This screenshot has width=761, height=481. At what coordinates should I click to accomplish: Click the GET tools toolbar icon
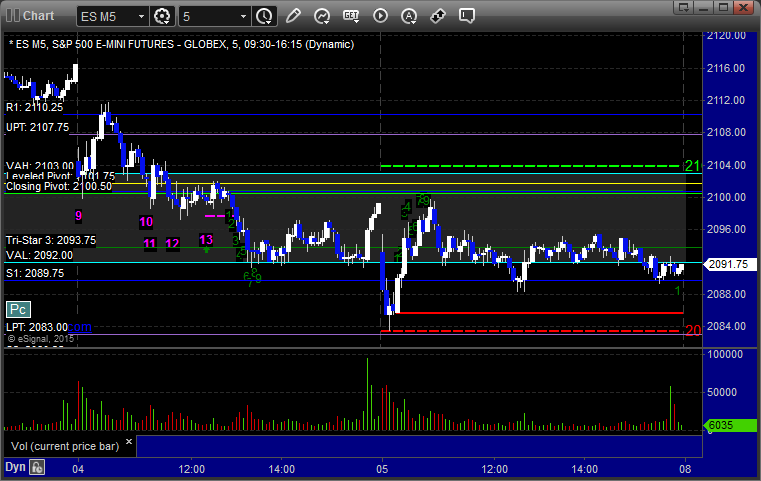coord(351,16)
